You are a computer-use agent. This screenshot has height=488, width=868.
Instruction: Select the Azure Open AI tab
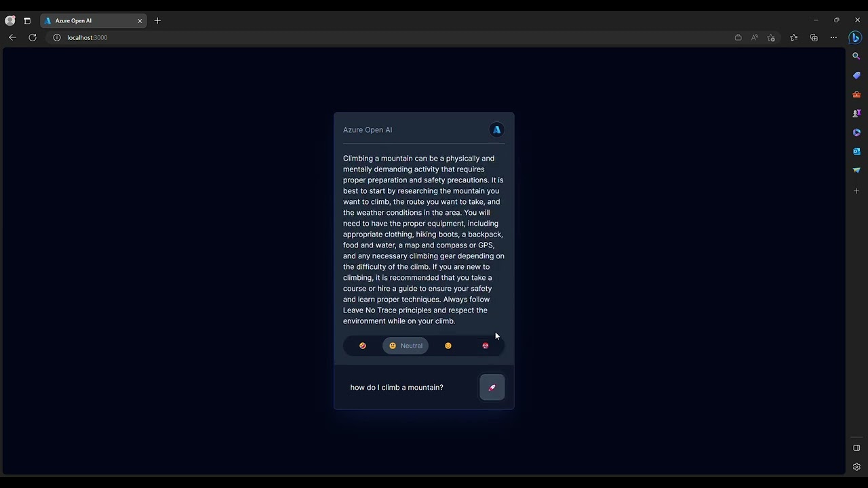[93, 20]
